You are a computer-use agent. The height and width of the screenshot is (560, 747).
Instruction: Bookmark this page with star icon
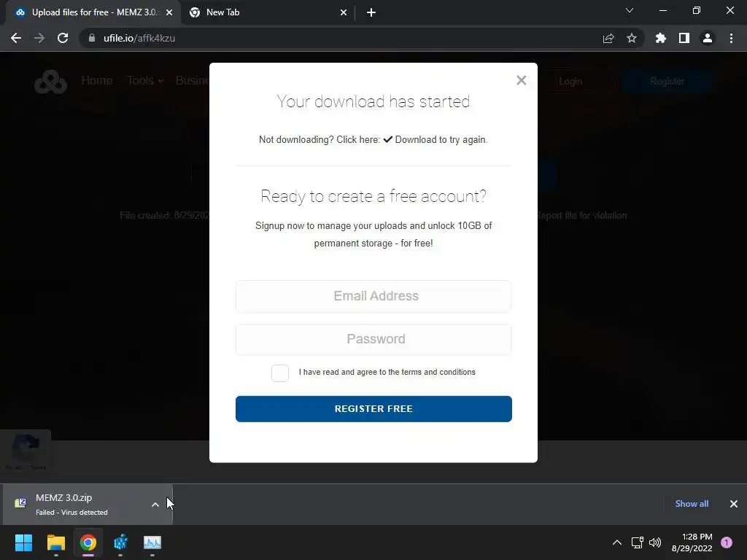coord(632,38)
